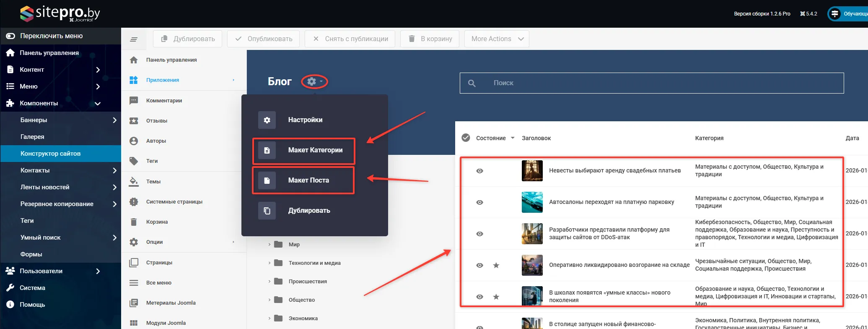Expand the Технологии и медиа folder

pos(269,263)
